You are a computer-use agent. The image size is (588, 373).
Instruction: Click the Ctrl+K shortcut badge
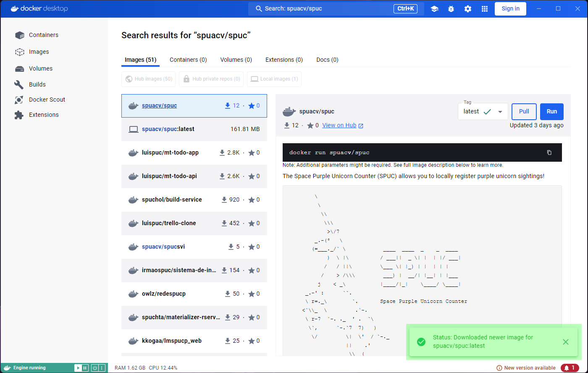[405, 8]
